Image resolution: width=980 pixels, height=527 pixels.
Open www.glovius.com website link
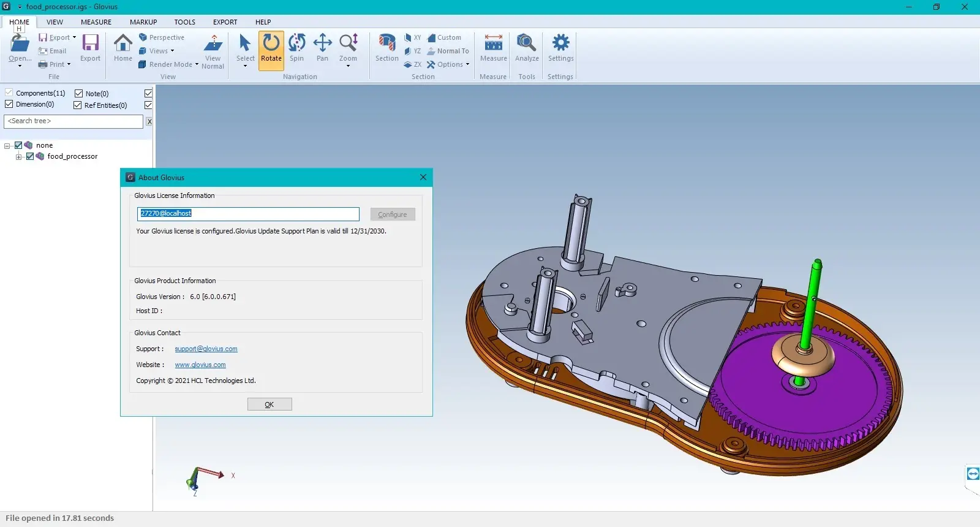(200, 365)
